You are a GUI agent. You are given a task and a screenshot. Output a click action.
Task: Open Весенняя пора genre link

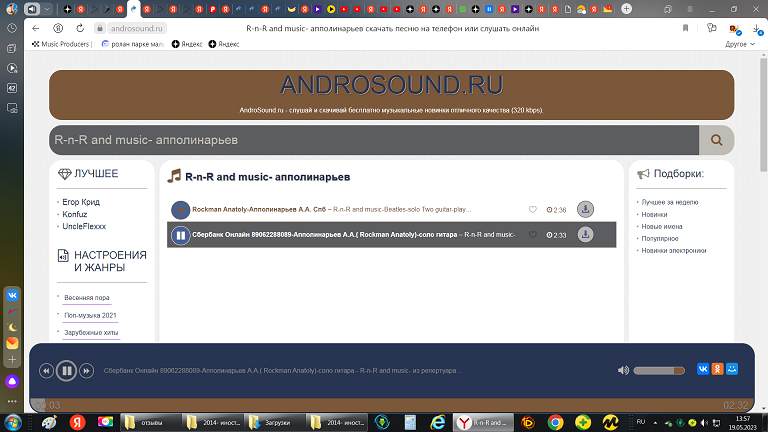87,298
